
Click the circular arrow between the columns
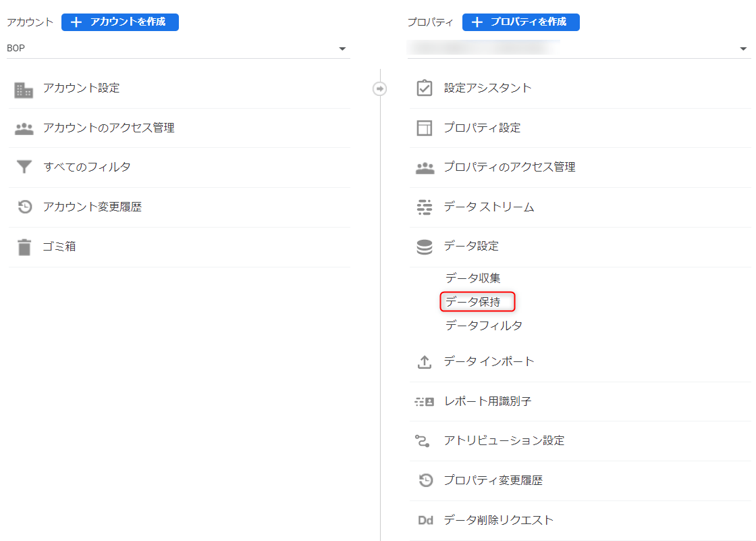380,88
